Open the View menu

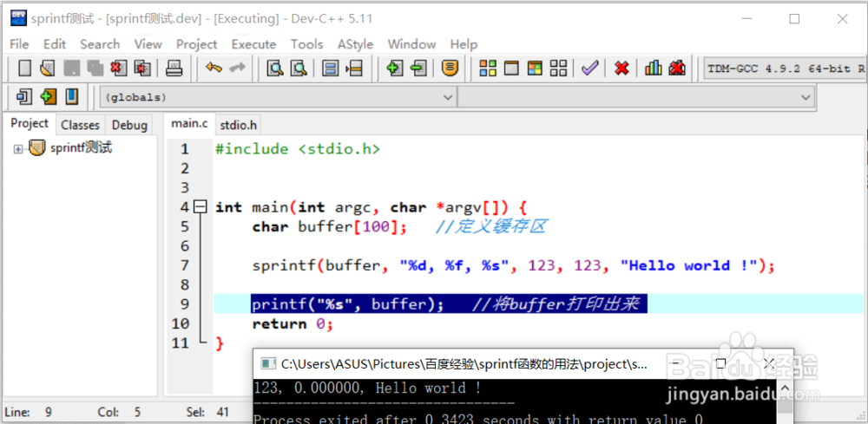(x=148, y=44)
